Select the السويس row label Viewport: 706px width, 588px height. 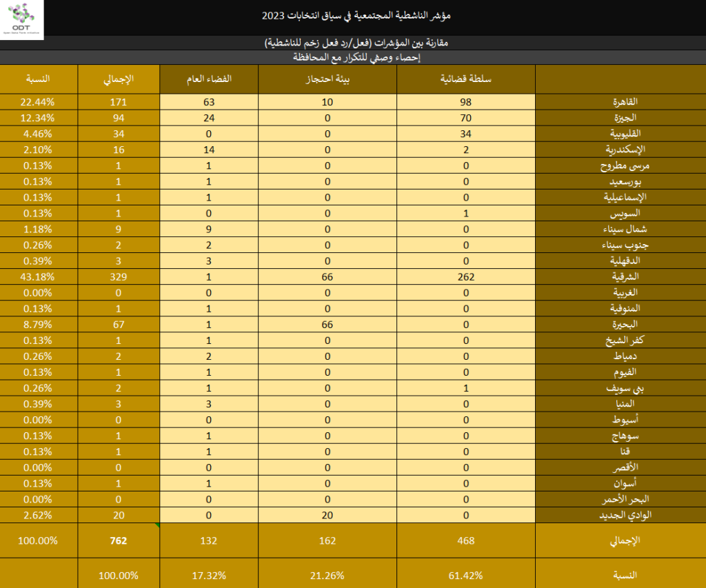(625, 214)
